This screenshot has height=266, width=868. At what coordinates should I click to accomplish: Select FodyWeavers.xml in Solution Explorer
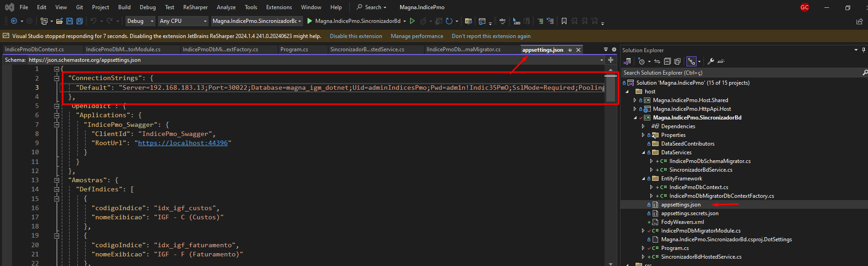682,222
